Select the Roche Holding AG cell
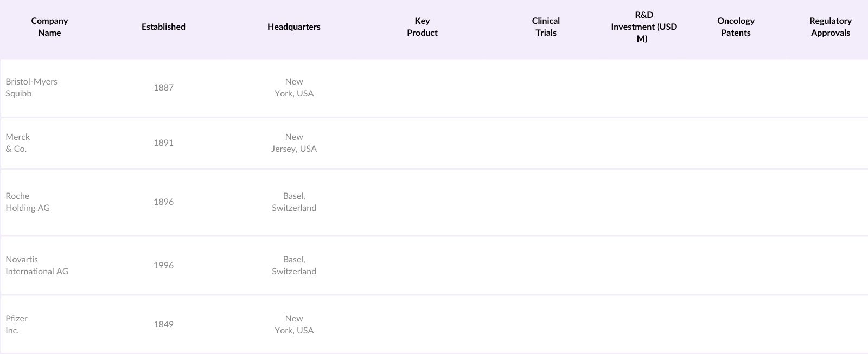This screenshot has height=354, width=868. pyautogui.click(x=28, y=202)
